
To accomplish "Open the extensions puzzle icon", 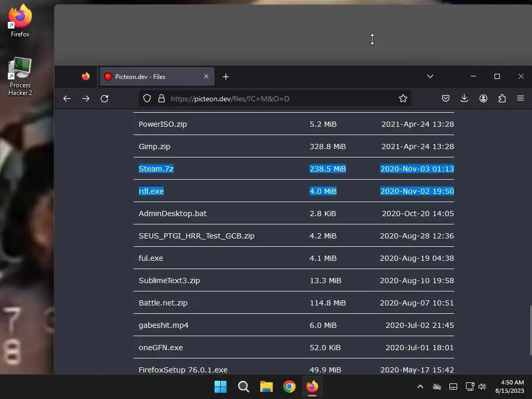I will [x=502, y=99].
